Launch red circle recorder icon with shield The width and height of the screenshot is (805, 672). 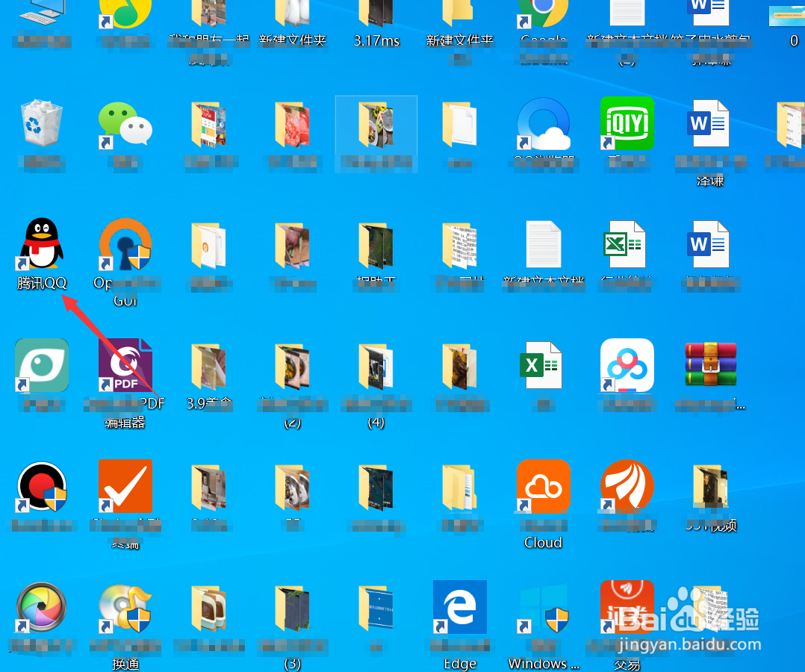point(42,486)
